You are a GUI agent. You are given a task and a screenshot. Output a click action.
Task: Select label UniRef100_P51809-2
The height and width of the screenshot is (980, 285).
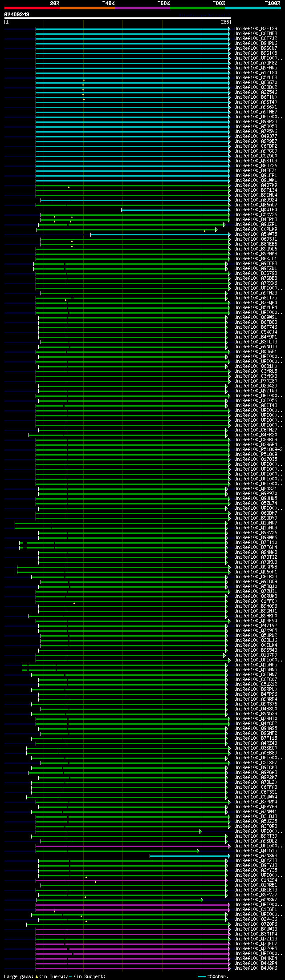point(258,450)
